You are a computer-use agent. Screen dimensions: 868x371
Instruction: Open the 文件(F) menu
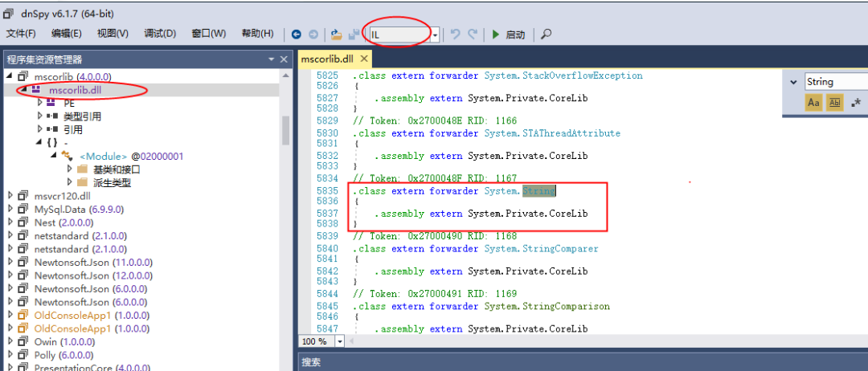click(21, 34)
